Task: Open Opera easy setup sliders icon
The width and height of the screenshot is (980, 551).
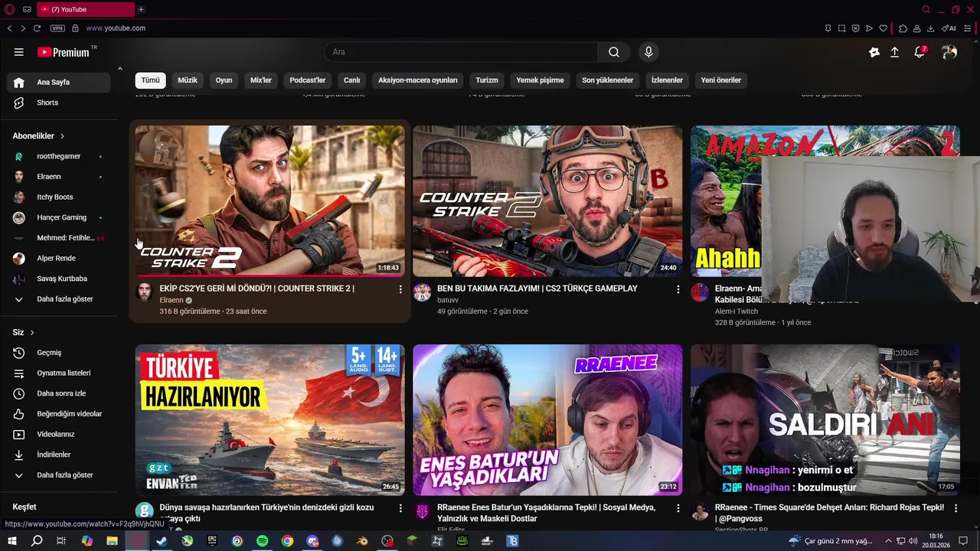Action: pyautogui.click(x=967, y=28)
